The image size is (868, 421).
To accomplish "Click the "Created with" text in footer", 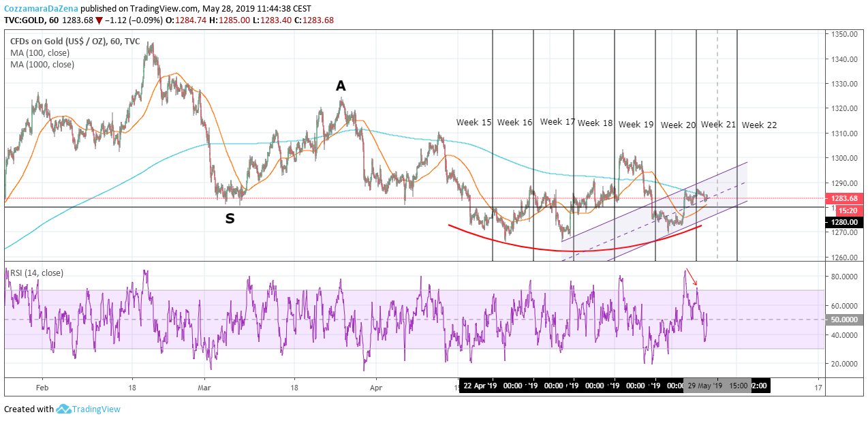I will [29, 409].
